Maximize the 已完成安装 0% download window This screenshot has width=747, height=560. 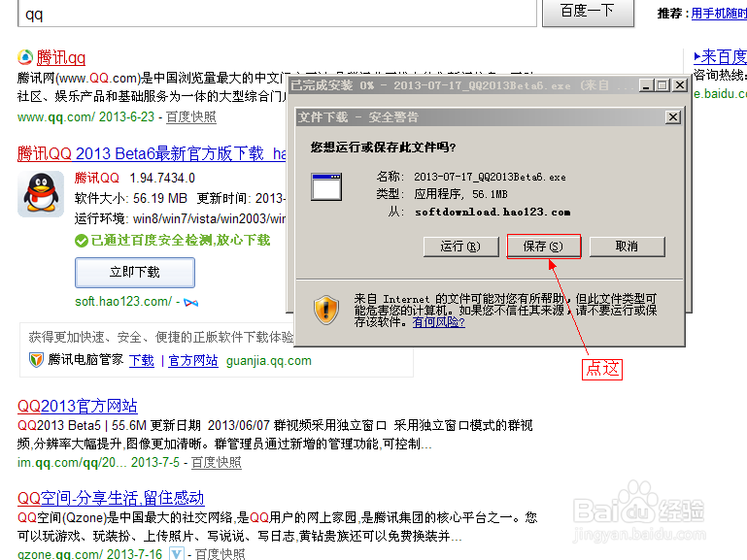[662, 85]
